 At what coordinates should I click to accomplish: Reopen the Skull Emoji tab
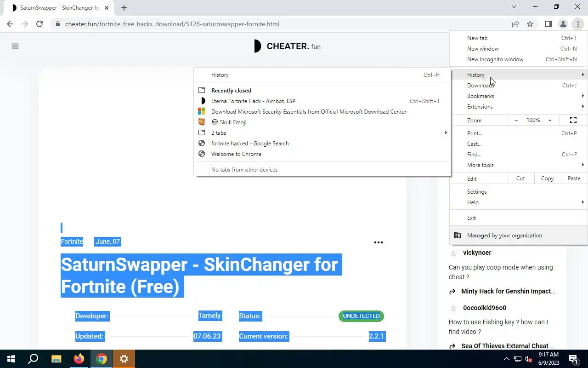[x=322, y=122]
